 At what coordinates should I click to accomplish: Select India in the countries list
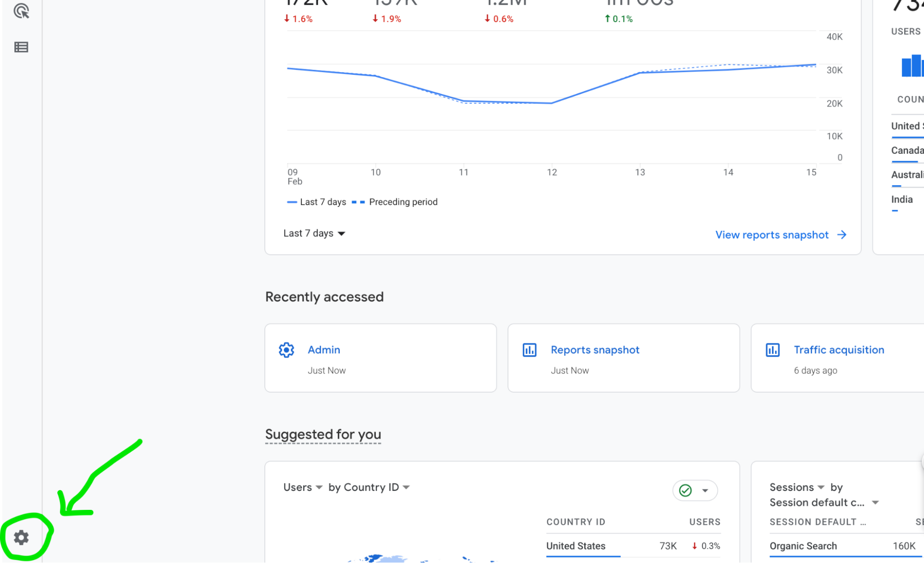(x=902, y=199)
